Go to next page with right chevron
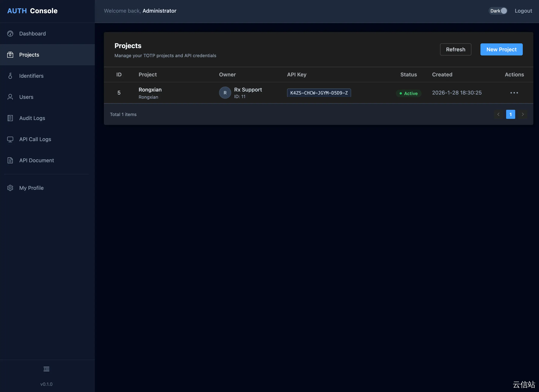 523,115
